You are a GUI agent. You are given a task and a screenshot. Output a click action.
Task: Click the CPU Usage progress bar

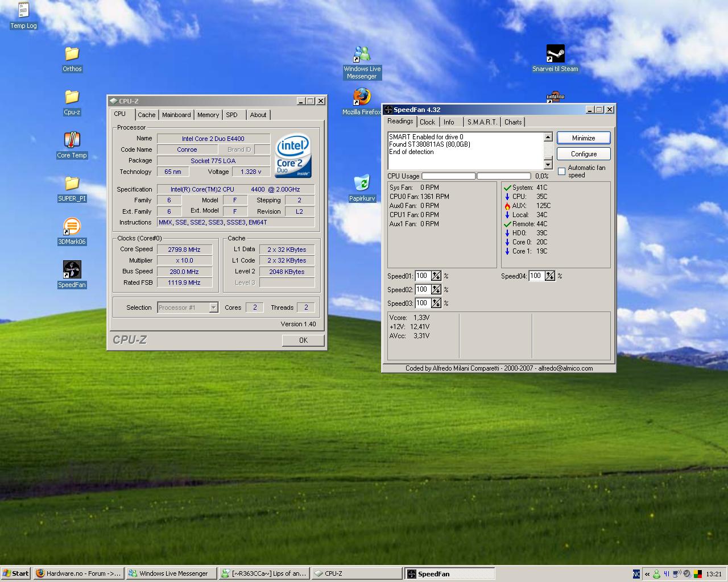click(x=476, y=176)
